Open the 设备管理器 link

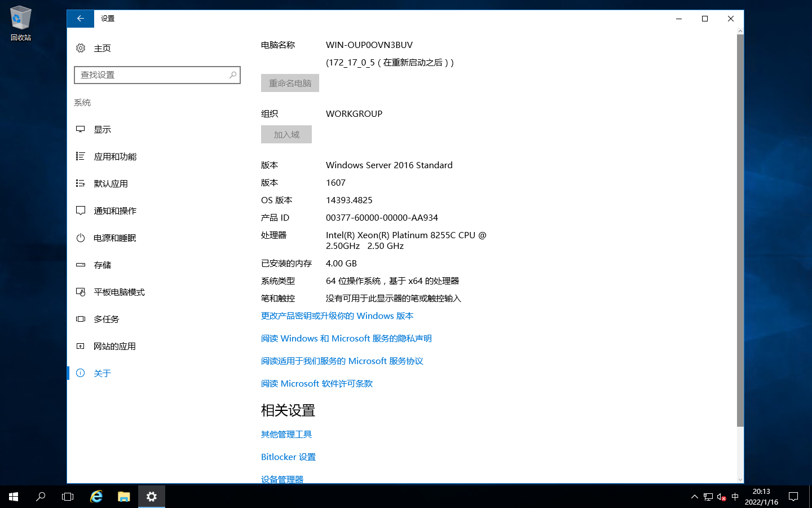click(282, 479)
